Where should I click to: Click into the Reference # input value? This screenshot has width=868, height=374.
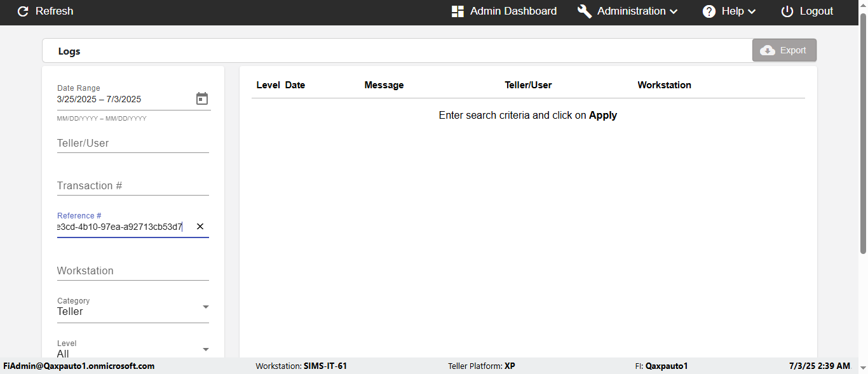tap(120, 227)
